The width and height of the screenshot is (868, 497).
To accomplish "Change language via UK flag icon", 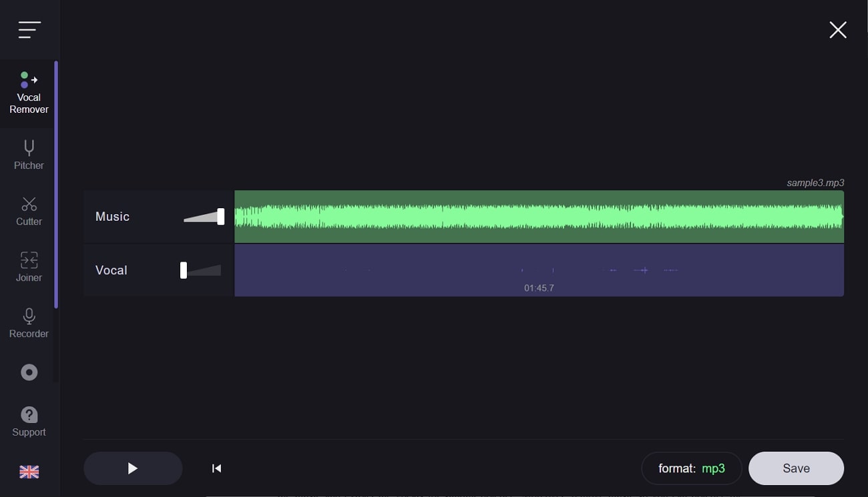I will click(x=29, y=472).
